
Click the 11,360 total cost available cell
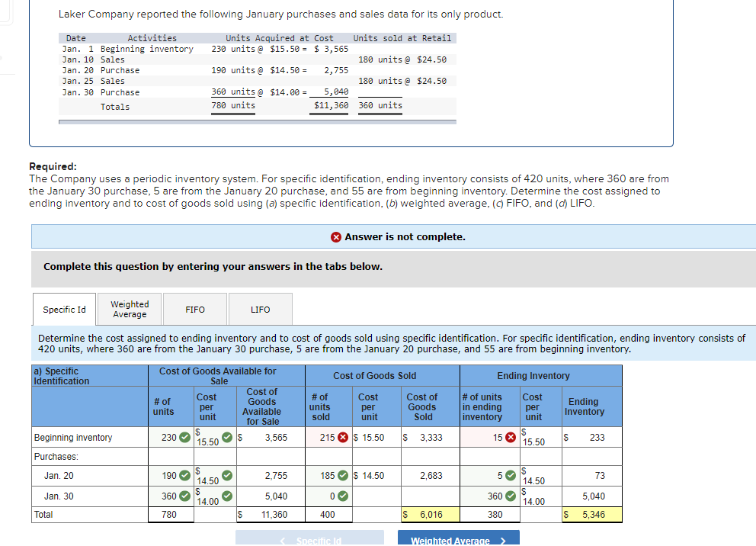pos(270,515)
